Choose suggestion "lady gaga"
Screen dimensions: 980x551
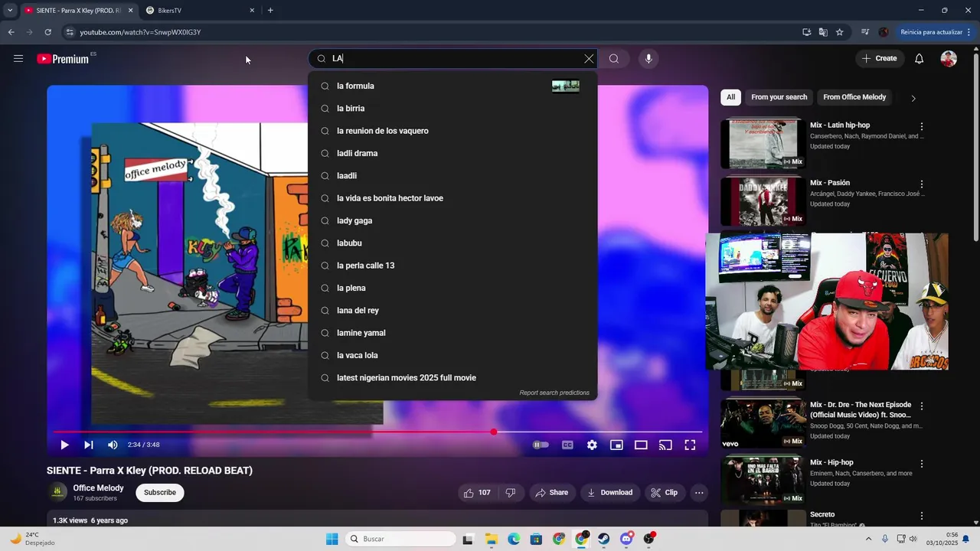[452, 220]
